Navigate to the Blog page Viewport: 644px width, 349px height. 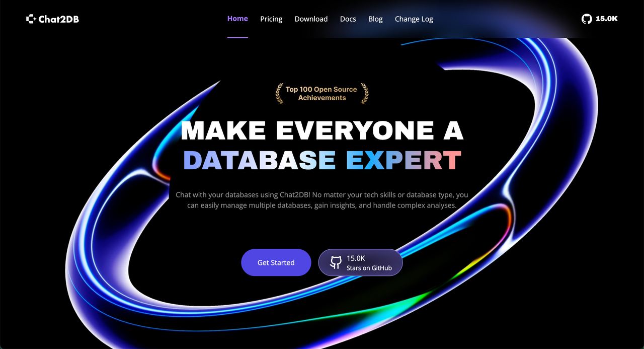coord(375,19)
